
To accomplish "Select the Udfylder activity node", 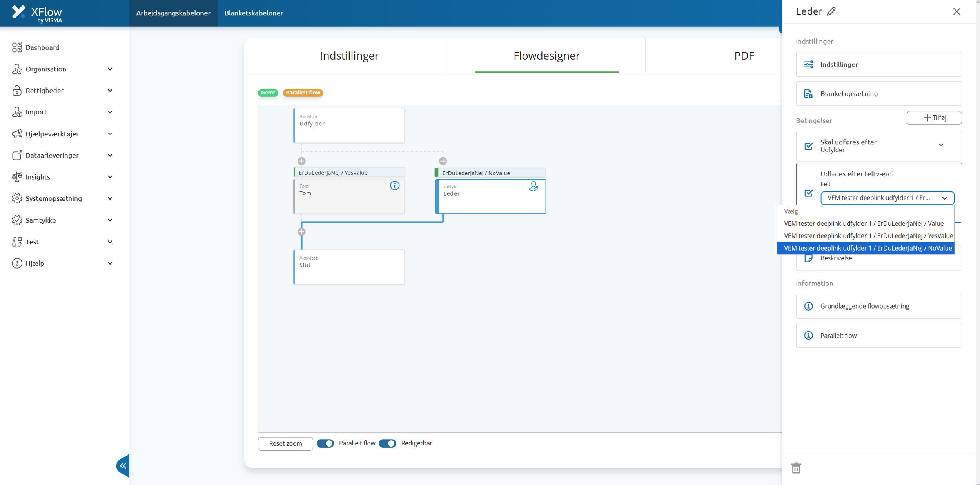I will tap(349, 125).
